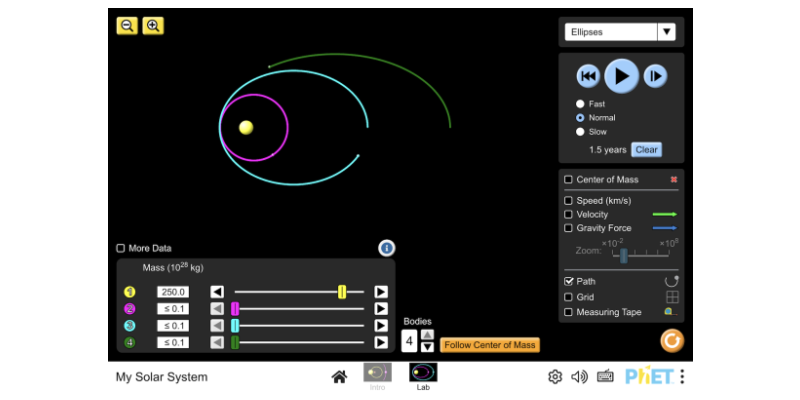Click the Follow Center of Mass button
The height and width of the screenshot is (400, 800).
pos(490,345)
